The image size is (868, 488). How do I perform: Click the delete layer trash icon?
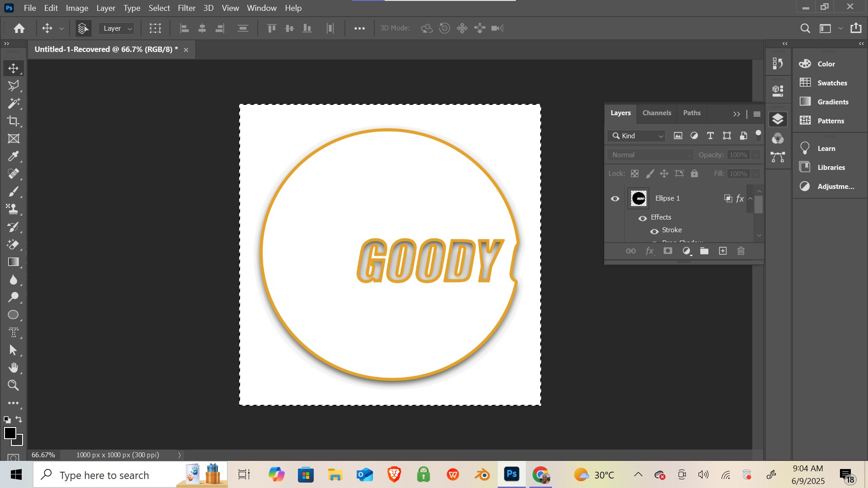(x=741, y=251)
